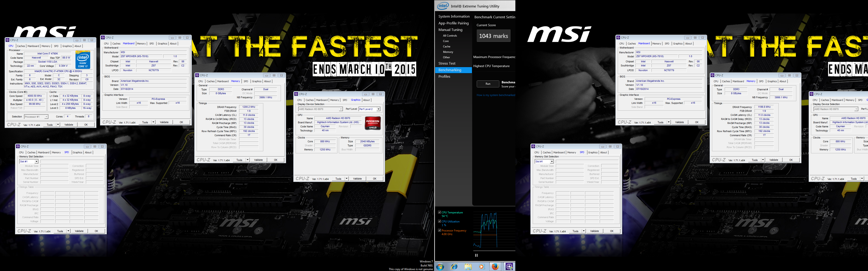Click Validate in the Intel Core i7 window
Image resolution: width=868 pixels, height=271 pixels.
(69, 125)
